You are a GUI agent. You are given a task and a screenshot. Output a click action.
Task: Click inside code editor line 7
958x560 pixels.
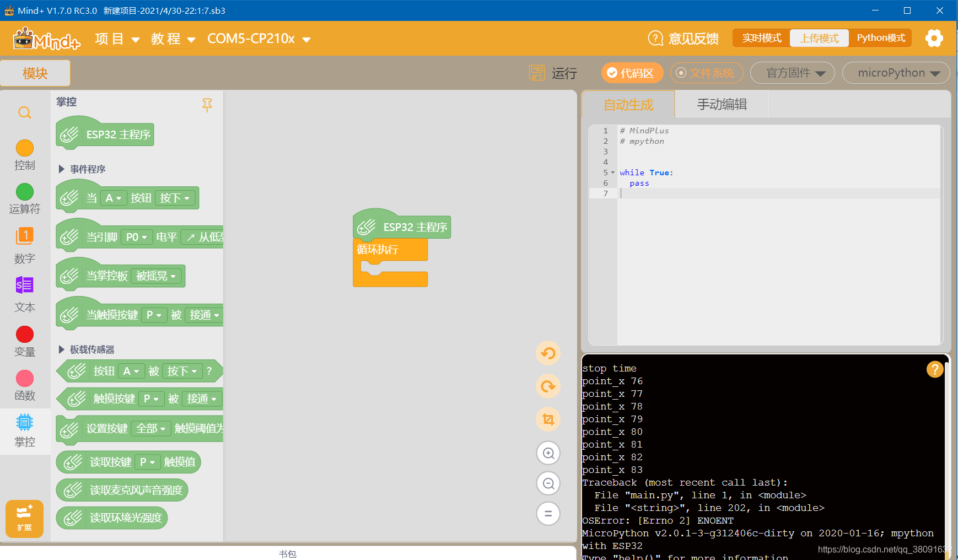pyautogui.click(x=779, y=193)
